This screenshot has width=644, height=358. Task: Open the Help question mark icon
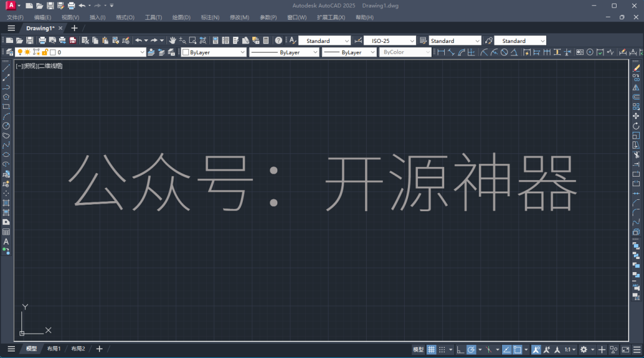278,41
